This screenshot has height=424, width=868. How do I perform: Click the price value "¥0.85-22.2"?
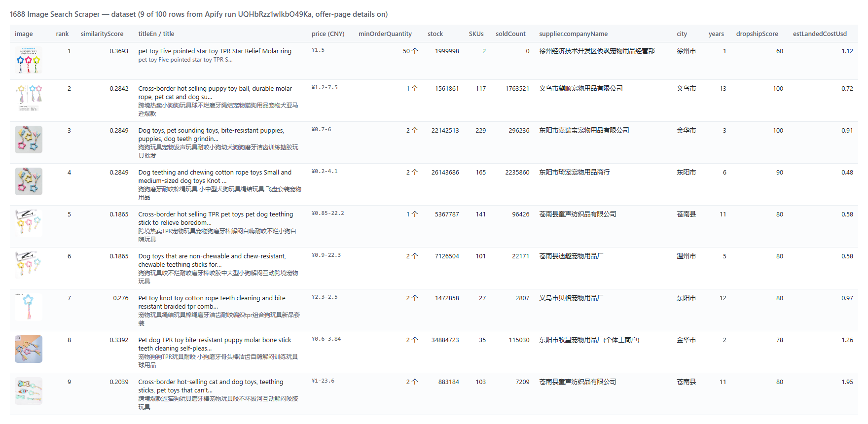click(x=328, y=213)
